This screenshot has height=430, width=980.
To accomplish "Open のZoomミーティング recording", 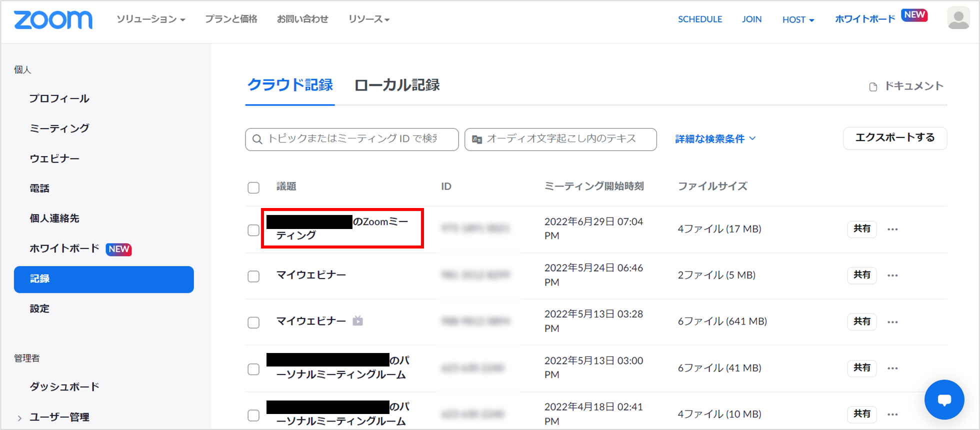I will coord(342,228).
